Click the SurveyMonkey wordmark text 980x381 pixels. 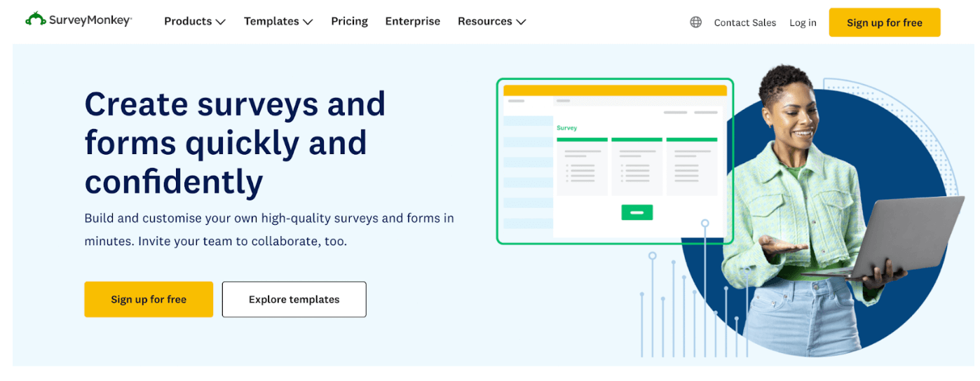point(90,20)
